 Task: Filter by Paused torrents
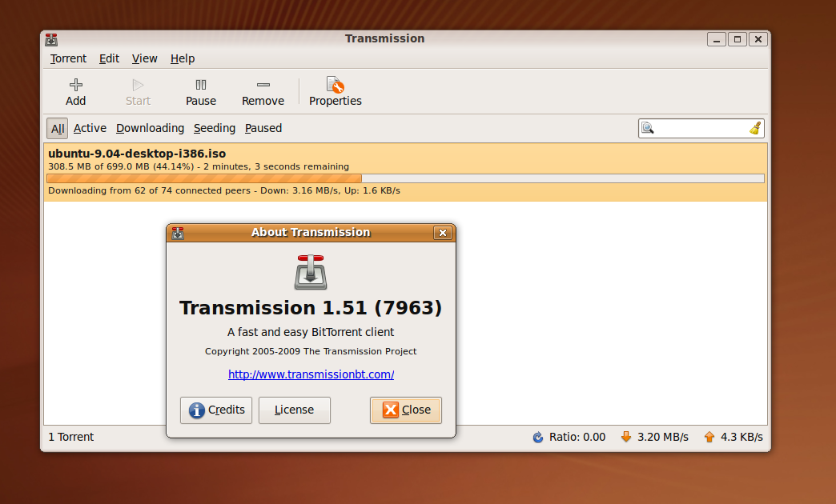263,128
